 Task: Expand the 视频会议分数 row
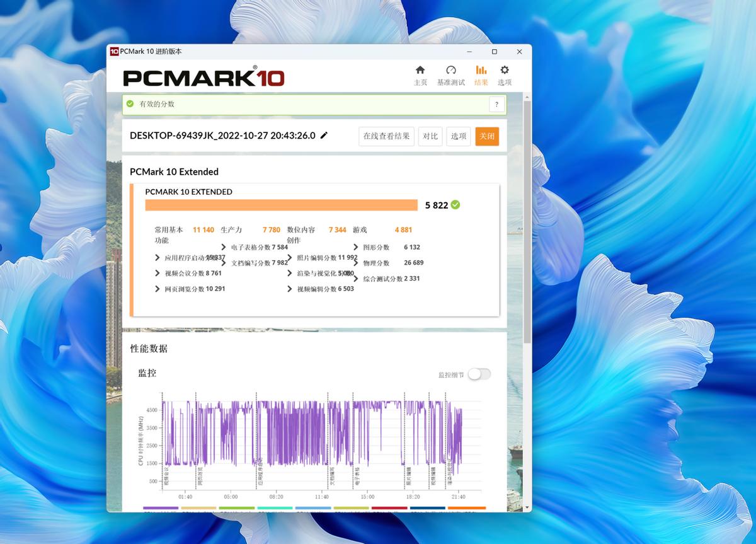(157, 273)
